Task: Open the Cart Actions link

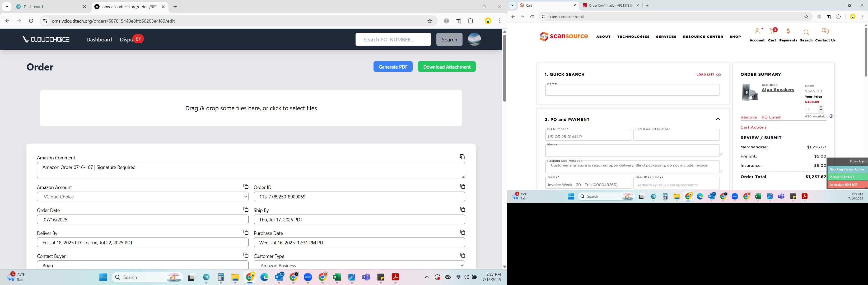Action: [753, 127]
